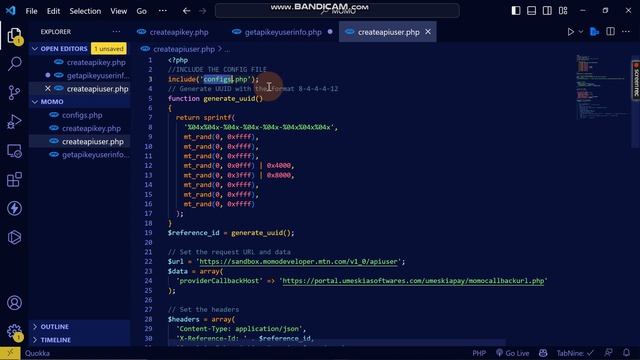Collapse the Open Editors section
The height and width of the screenshot is (360, 640).
35,49
